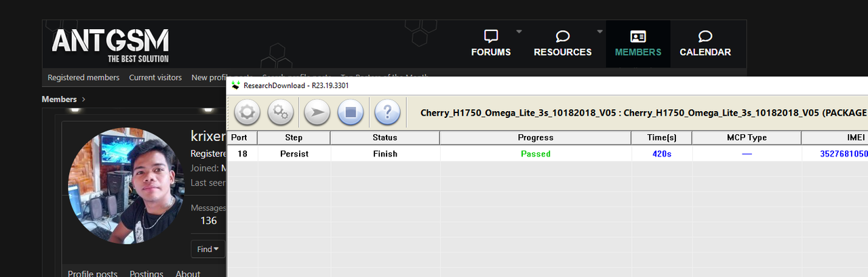Click the krixer profile avatar photo
Screen dimensions: 868x277
[126, 186]
